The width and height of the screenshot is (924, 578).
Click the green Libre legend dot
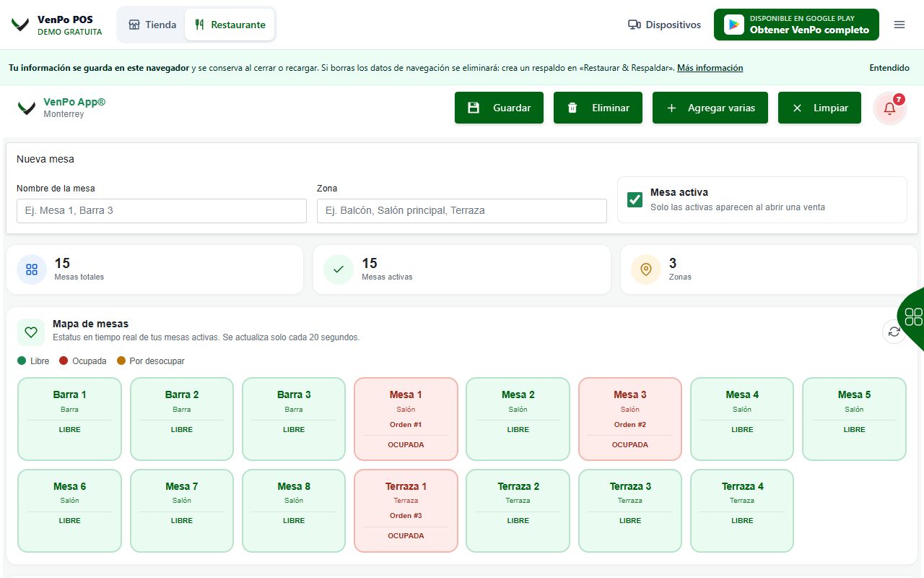tap(22, 361)
